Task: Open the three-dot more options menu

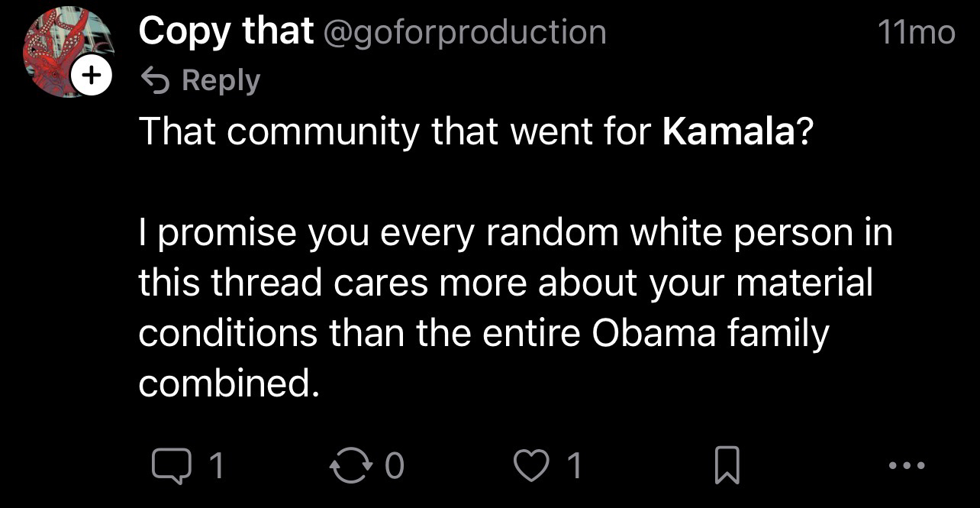Action: [x=909, y=465]
